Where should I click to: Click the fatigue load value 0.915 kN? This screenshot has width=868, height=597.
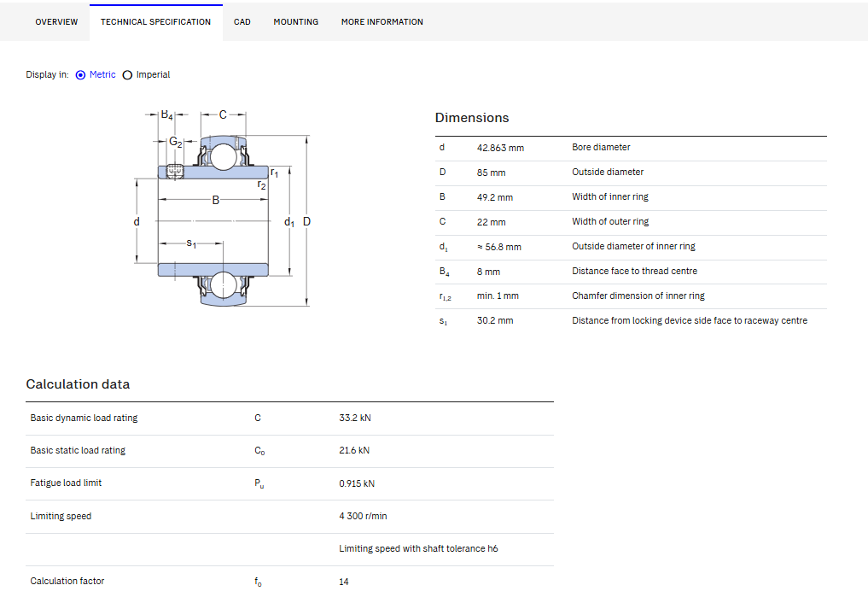tap(357, 483)
